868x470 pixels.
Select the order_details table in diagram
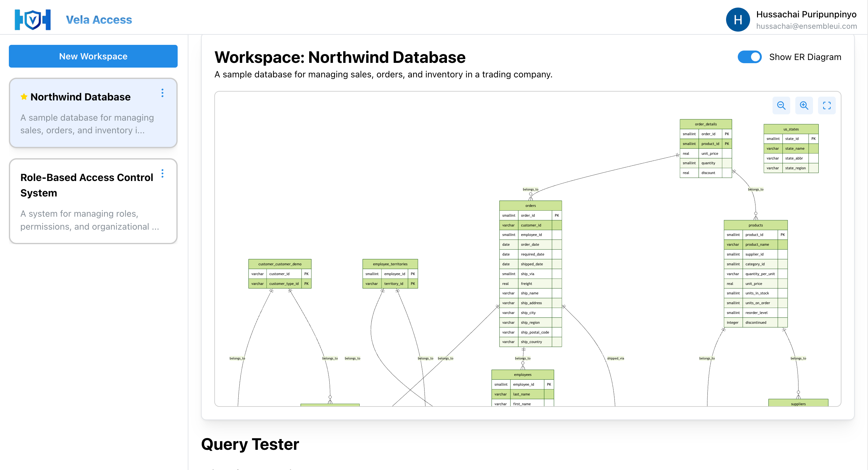coord(705,124)
